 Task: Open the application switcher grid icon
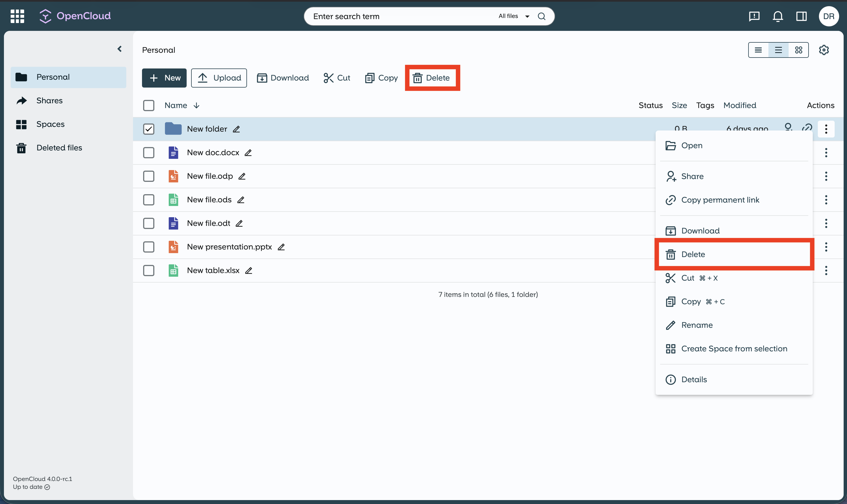17,16
